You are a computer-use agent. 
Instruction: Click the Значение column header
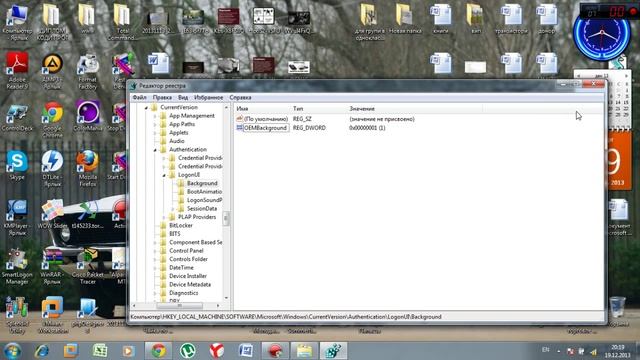coord(362,109)
